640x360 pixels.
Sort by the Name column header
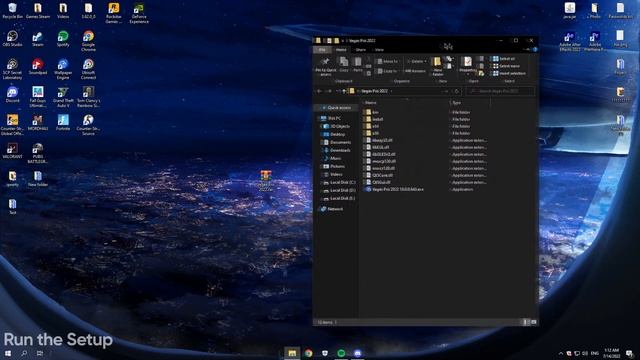pyautogui.click(x=371, y=103)
